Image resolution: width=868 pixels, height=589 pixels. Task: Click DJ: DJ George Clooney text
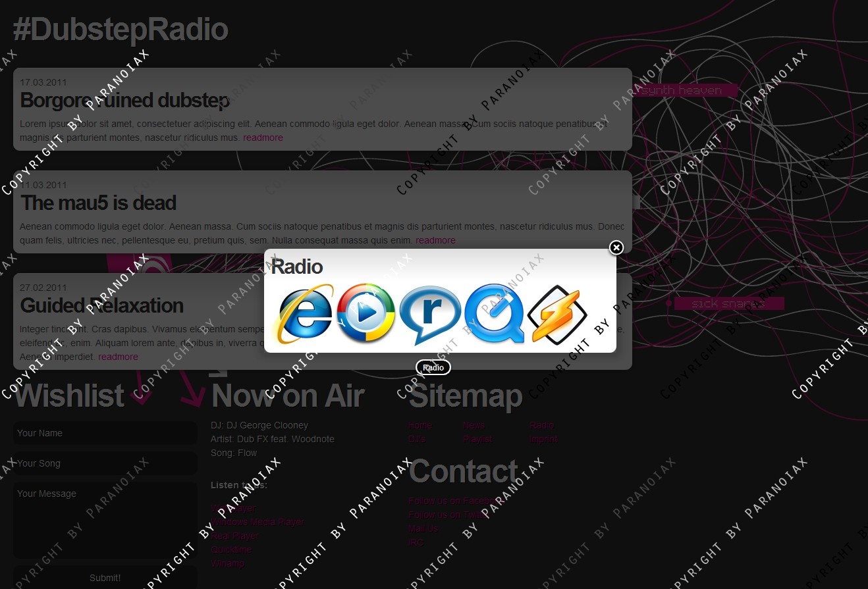click(x=259, y=425)
